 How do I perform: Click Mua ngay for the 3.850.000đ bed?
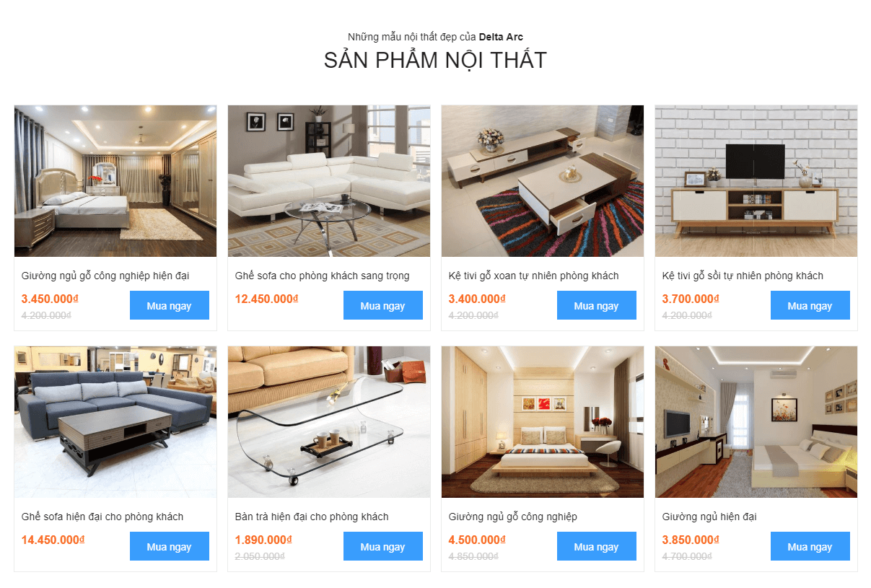coord(810,546)
